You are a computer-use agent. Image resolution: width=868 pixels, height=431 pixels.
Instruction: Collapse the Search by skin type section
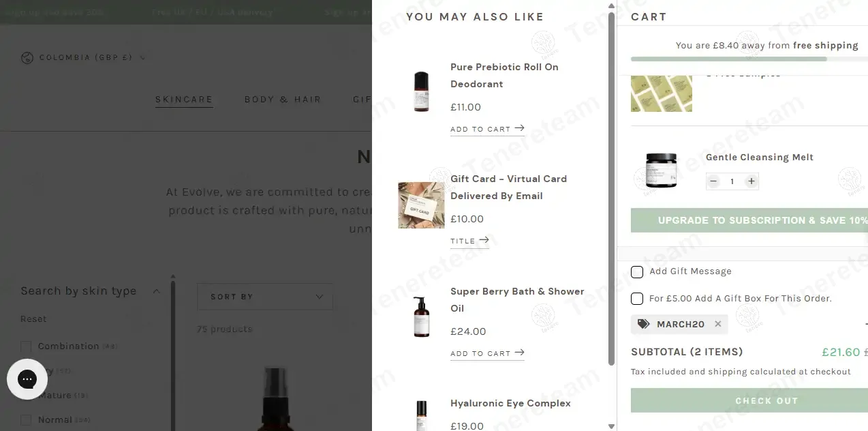156,291
